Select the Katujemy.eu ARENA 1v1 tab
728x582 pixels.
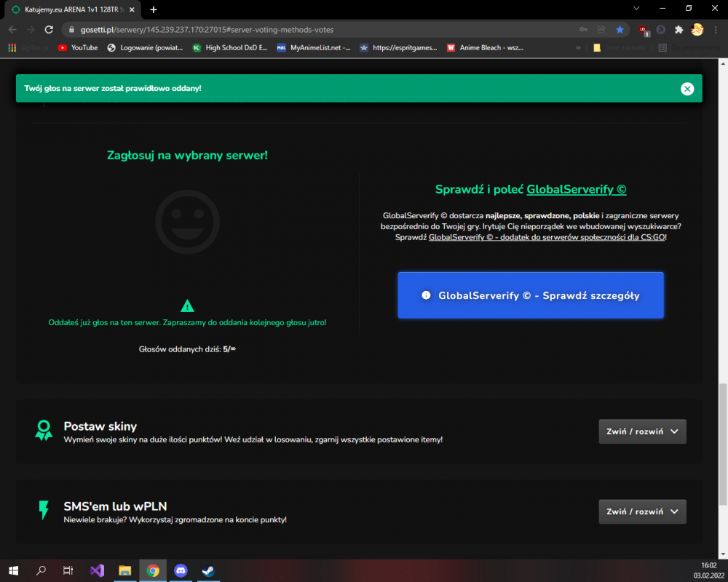click(72, 9)
